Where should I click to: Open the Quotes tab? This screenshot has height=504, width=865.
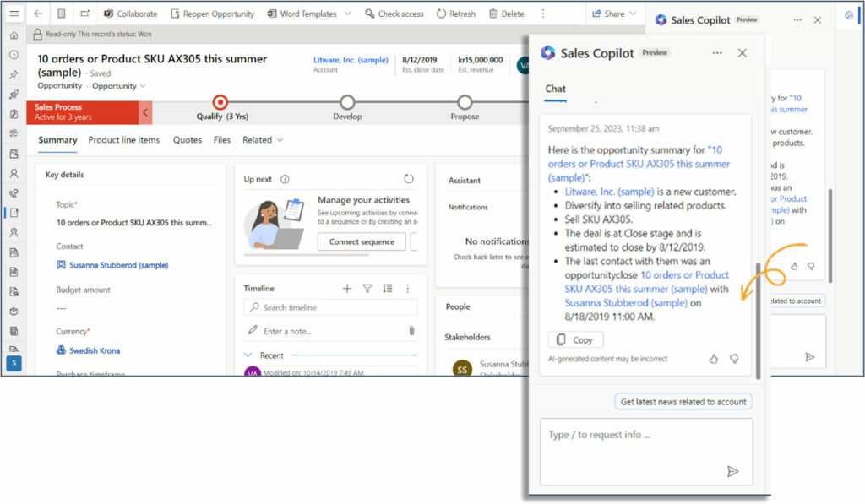click(187, 140)
